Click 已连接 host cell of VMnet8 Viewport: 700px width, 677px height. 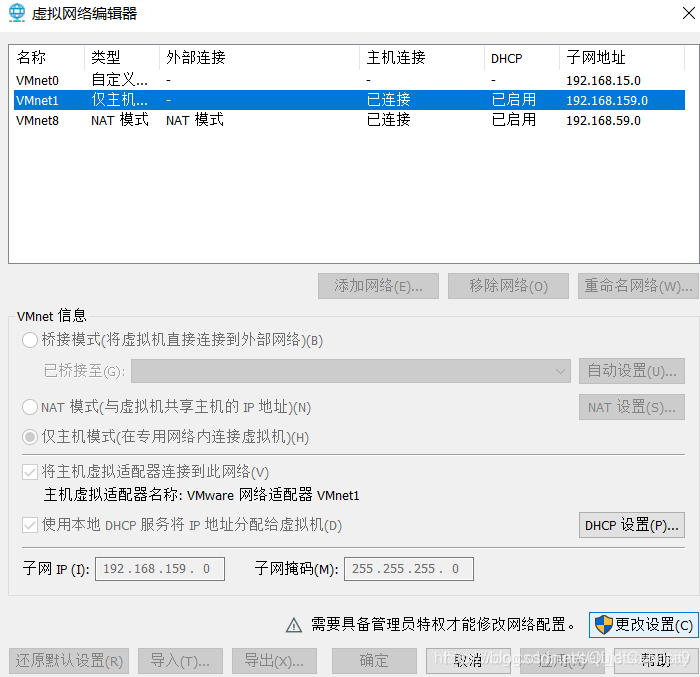coord(388,120)
